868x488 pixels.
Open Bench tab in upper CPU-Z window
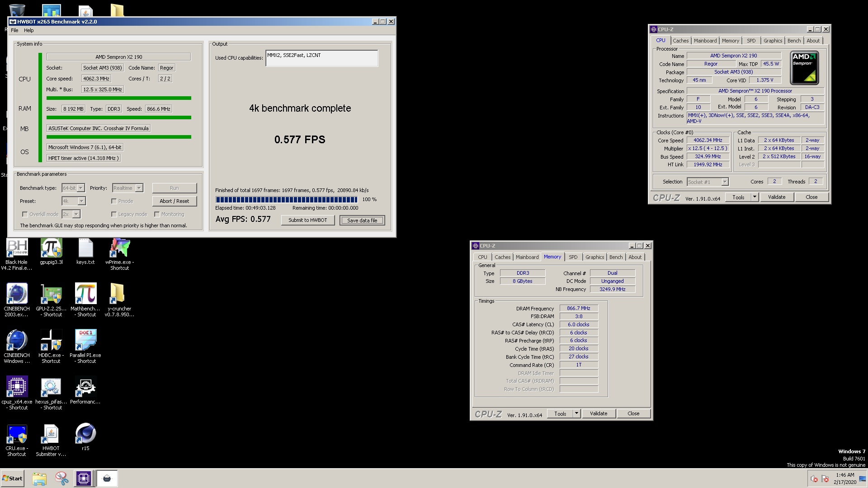[794, 41]
